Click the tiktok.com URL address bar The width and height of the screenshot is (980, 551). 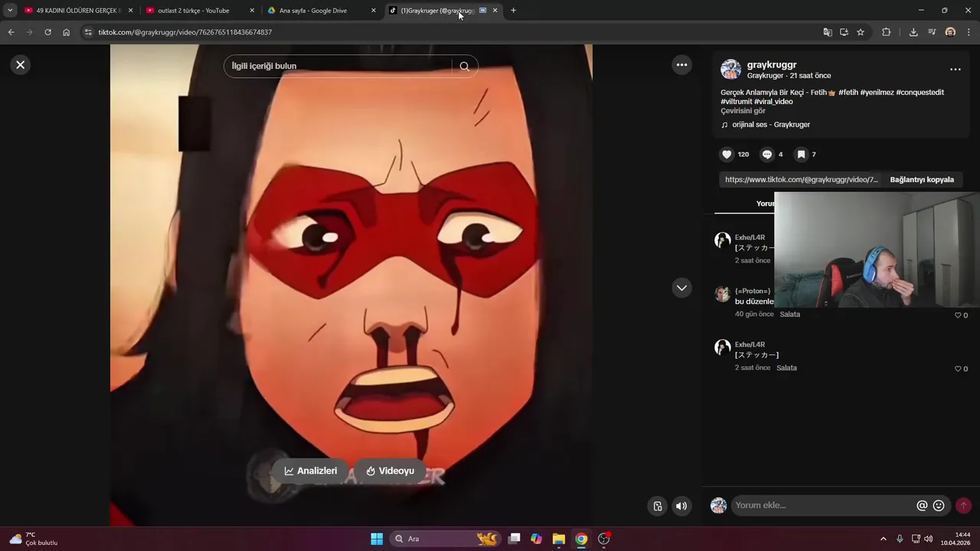452,32
